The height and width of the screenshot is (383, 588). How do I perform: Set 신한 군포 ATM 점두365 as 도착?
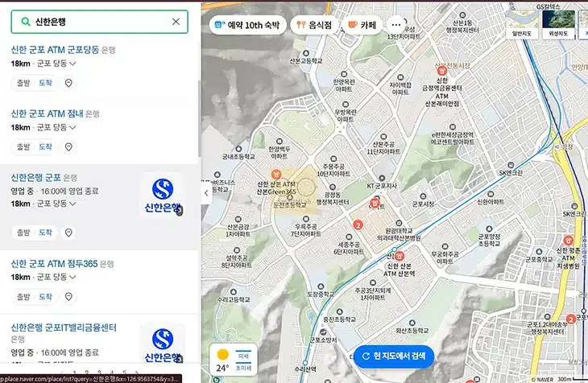pyautogui.click(x=45, y=296)
